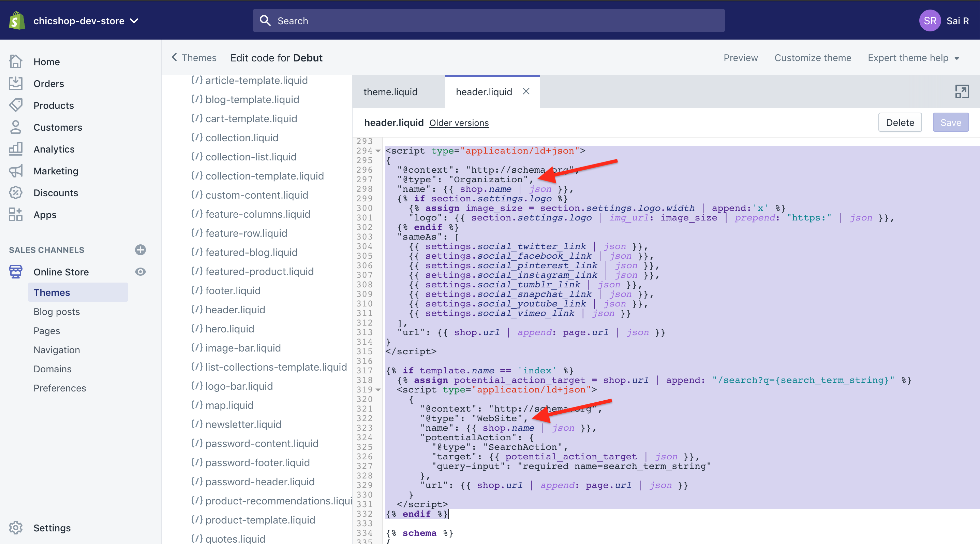View online store via eye icon
Image resolution: width=980 pixels, height=544 pixels.
click(140, 272)
